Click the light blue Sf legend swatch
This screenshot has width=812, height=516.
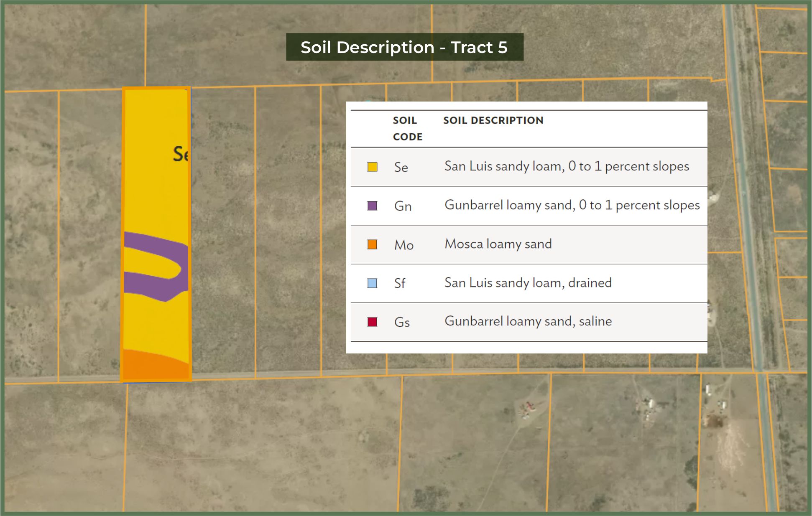(372, 283)
